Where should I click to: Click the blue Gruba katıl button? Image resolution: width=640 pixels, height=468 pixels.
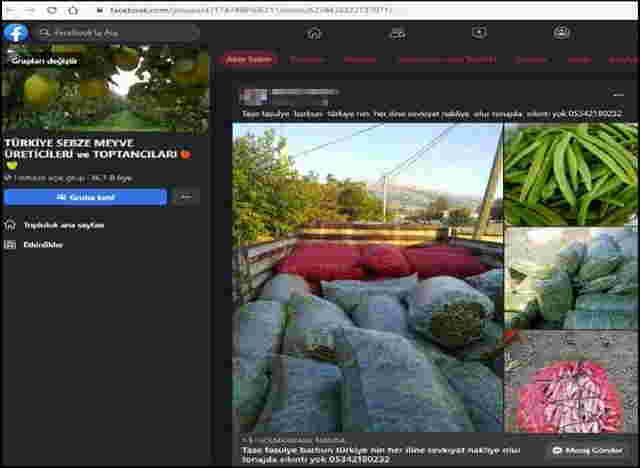click(85, 197)
